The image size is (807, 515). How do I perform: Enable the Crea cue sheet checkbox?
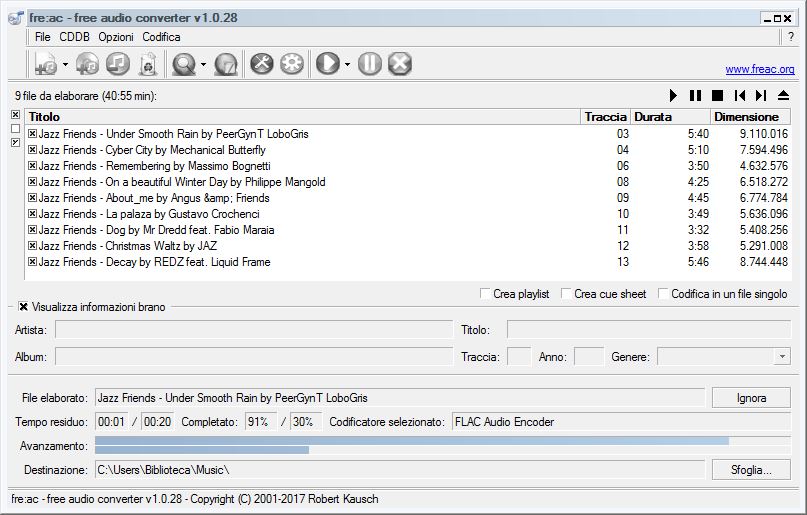[566, 294]
